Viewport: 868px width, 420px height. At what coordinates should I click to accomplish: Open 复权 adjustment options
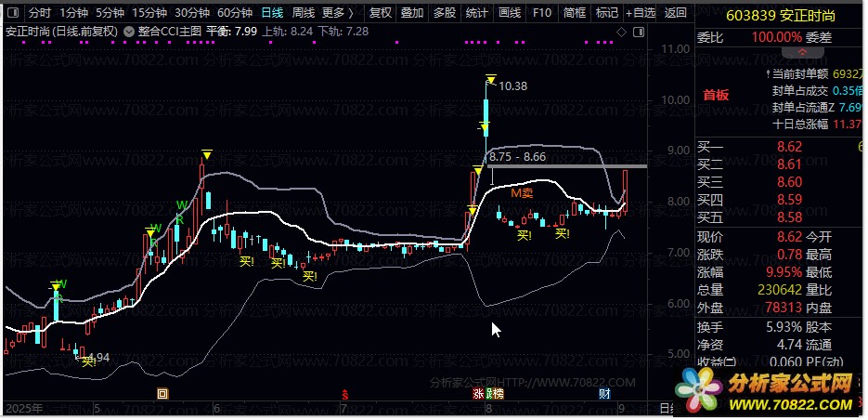pyautogui.click(x=381, y=12)
